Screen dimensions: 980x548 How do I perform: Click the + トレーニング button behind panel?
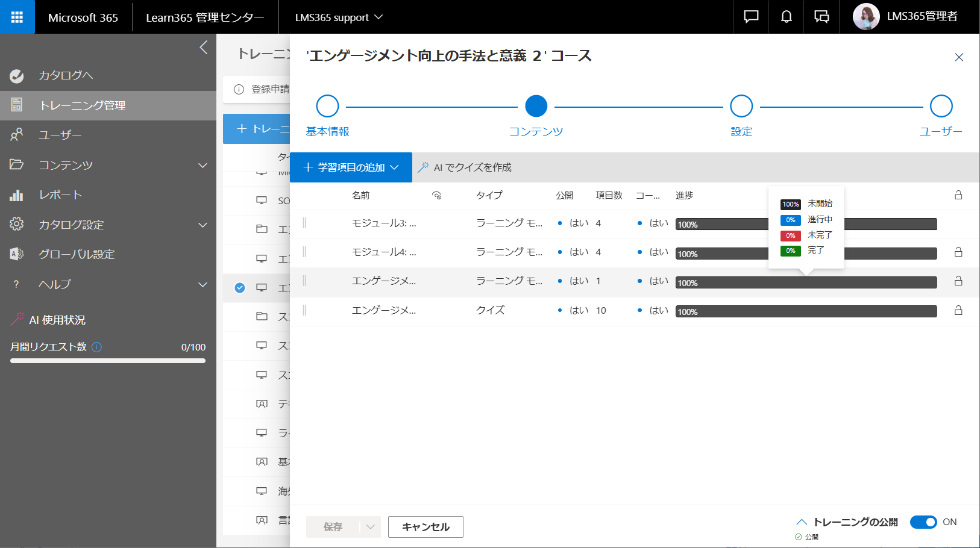(257, 129)
